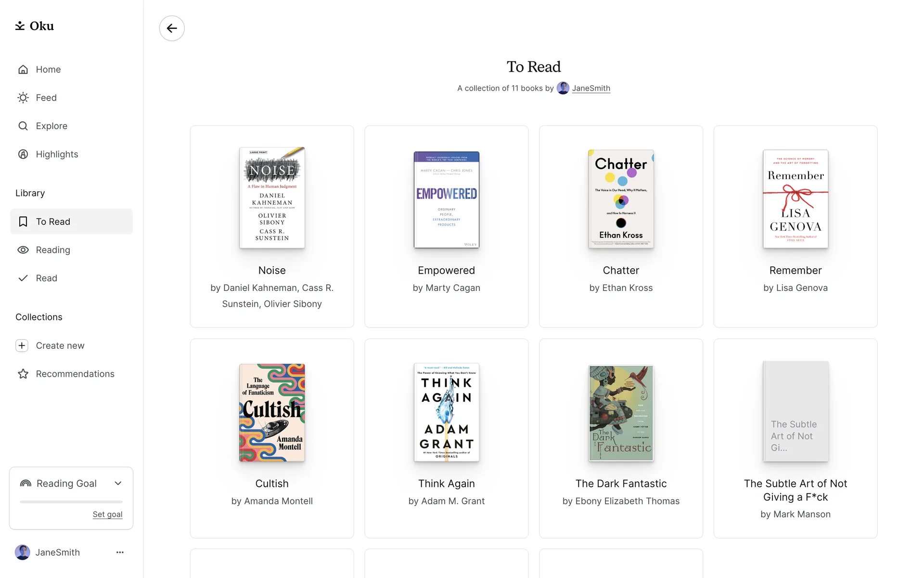This screenshot has width=924, height=578.
Task: Collapse the Reading Goal panel chevron
Action: click(118, 484)
